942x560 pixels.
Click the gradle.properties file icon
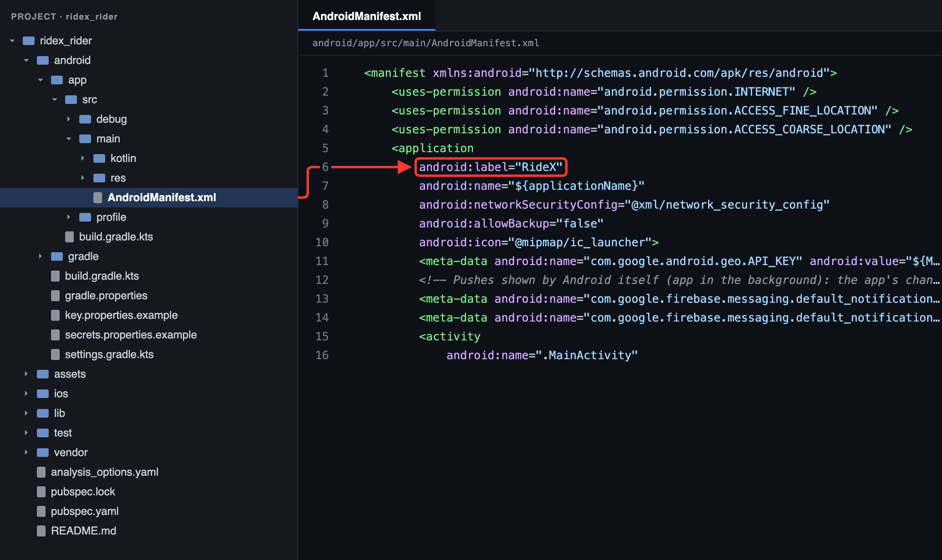click(55, 296)
